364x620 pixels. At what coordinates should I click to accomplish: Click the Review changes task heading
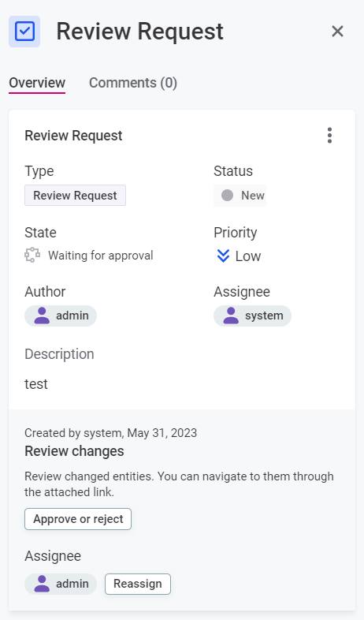click(x=74, y=451)
